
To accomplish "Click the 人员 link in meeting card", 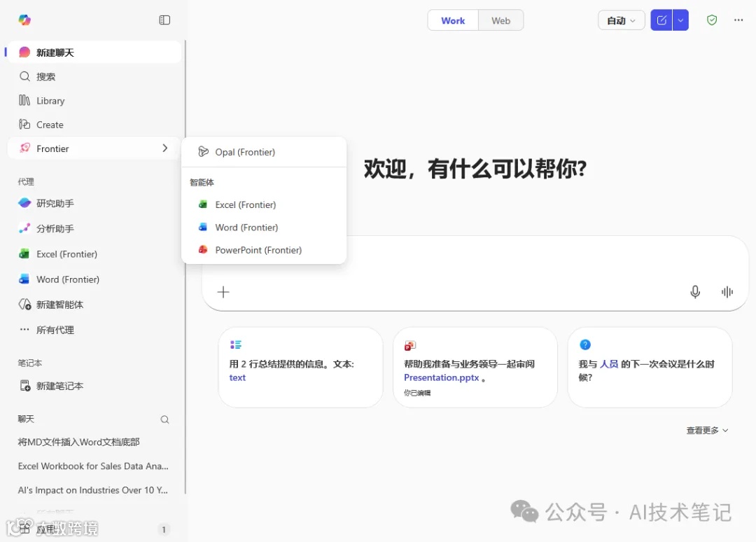I will point(609,364).
